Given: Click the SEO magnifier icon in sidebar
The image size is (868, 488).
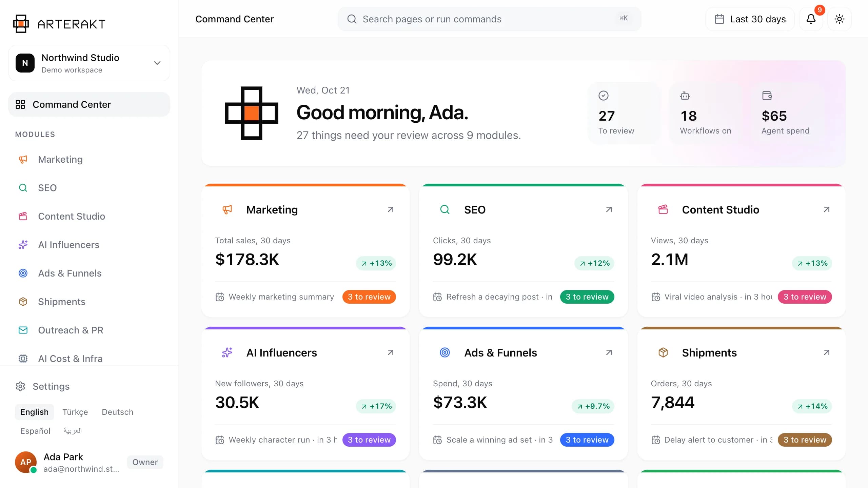Looking at the screenshot, I should 23,188.
